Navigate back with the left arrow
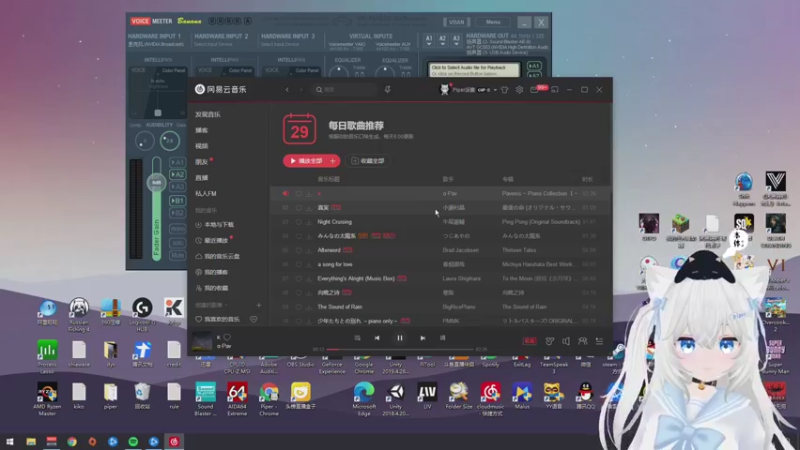800x450 pixels. pos(287,89)
